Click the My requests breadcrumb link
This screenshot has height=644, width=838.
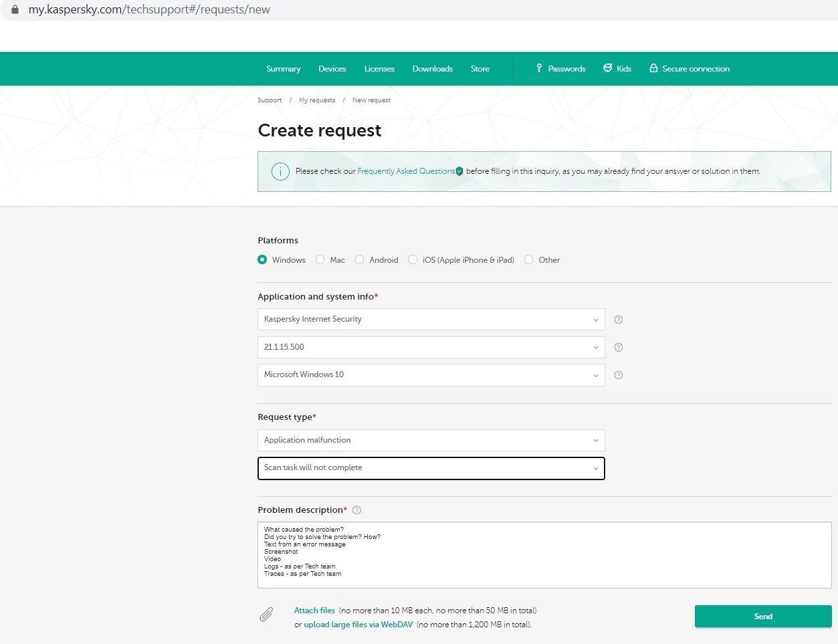coord(317,100)
